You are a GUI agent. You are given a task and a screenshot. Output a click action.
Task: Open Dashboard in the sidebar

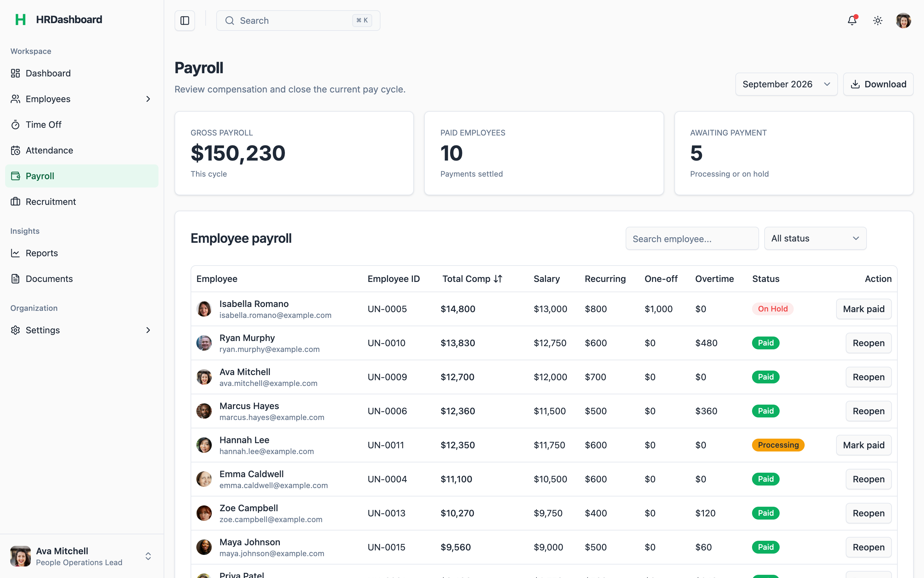pyautogui.click(x=82, y=74)
